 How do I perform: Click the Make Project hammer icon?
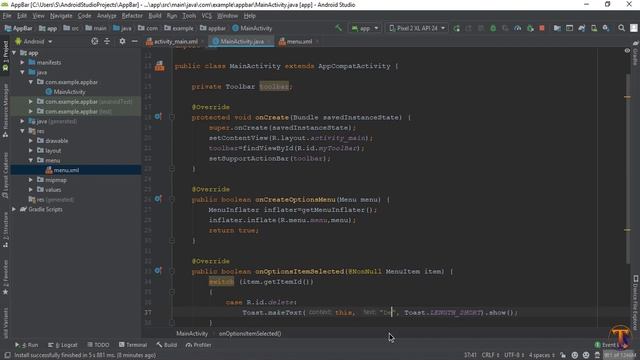click(338, 28)
